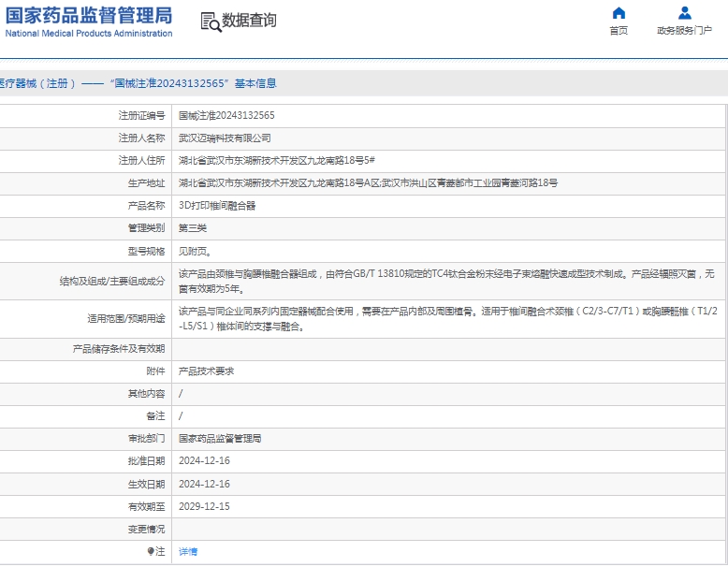Screen dimensions: 728x567
Task: Click the 首页 label
Action: (619, 31)
